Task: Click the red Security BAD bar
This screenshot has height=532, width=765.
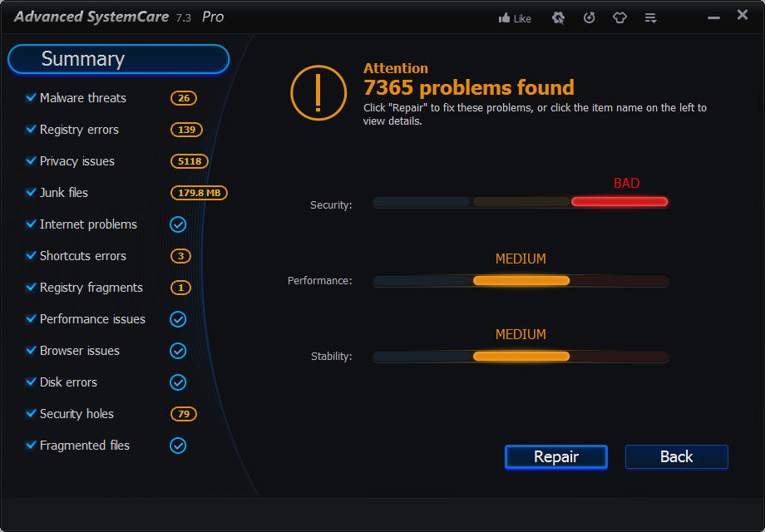Action: click(619, 202)
